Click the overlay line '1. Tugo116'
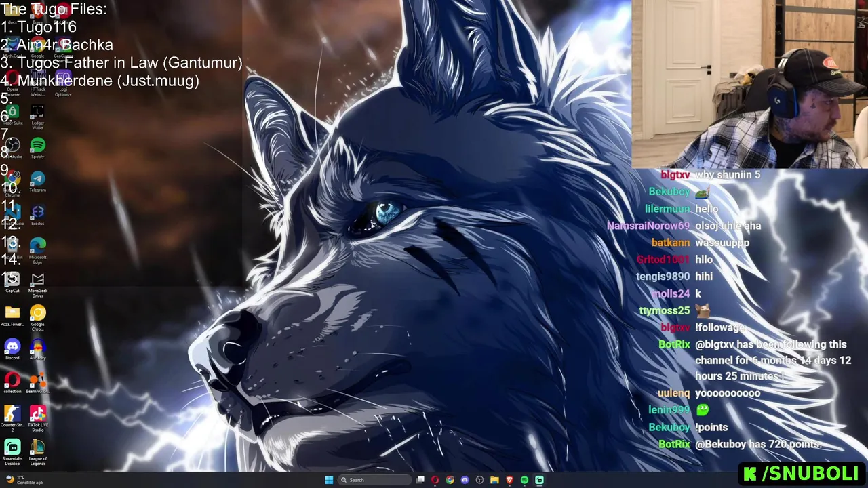868x488 pixels. (x=39, y=27)
